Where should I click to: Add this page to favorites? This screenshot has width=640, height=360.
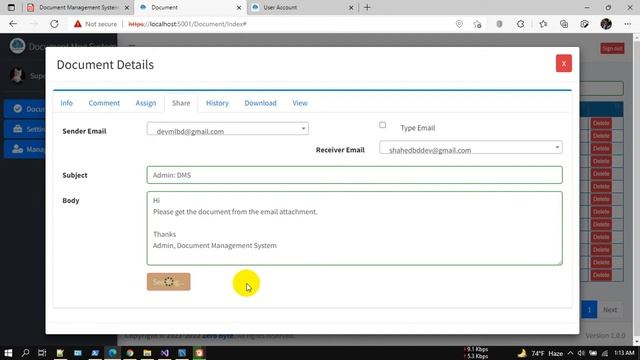click(x=478, y=24)
